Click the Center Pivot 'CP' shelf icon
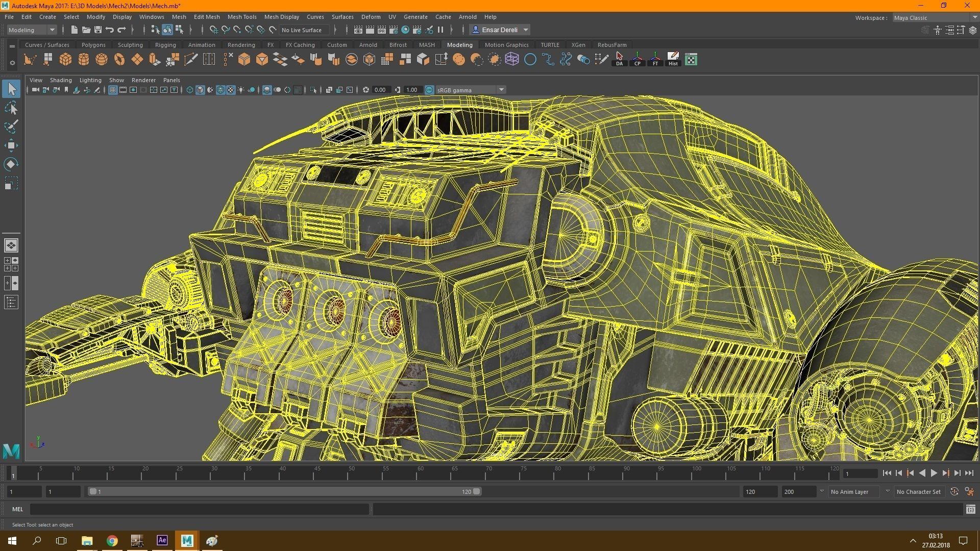Viewport: 980px width, 551px height. (637, 59)
